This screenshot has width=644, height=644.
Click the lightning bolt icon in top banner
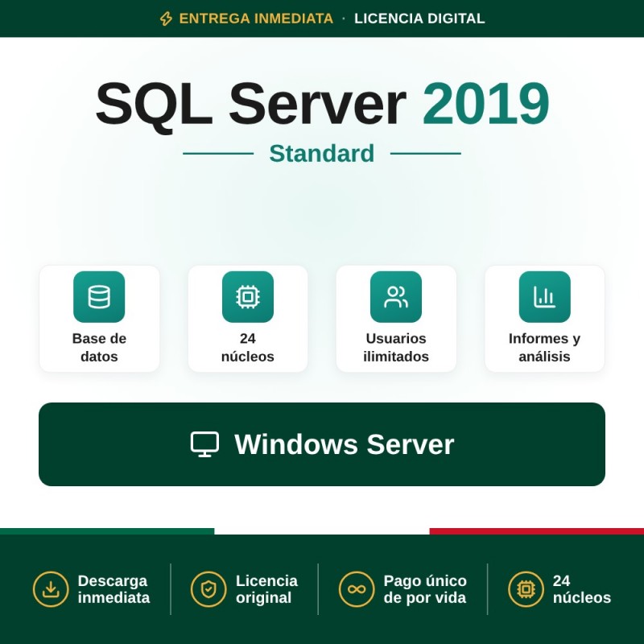166,19
